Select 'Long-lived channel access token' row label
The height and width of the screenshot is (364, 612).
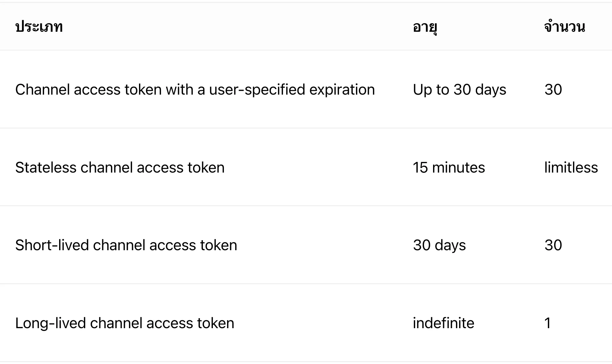click(x=125, y=323)
